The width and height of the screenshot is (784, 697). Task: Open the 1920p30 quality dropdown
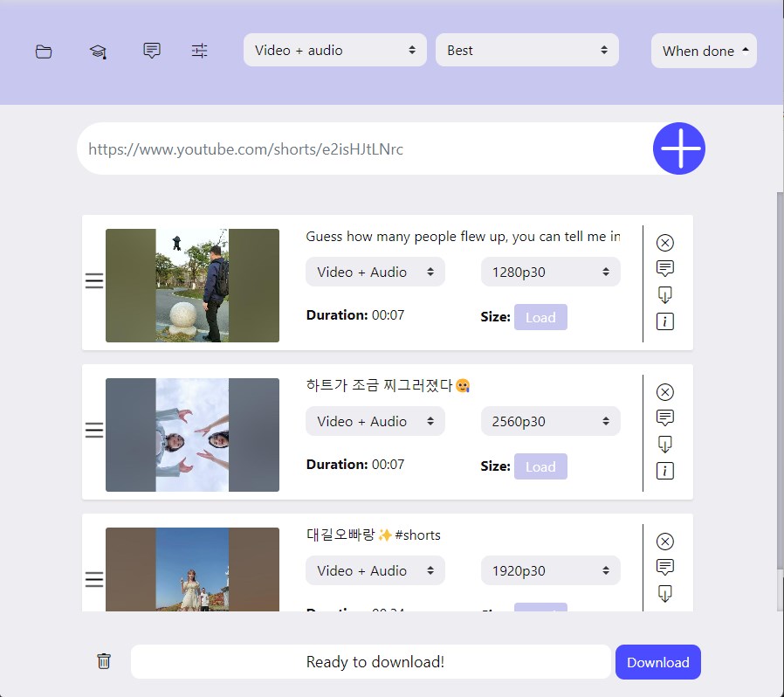click(x=551, y=570)
